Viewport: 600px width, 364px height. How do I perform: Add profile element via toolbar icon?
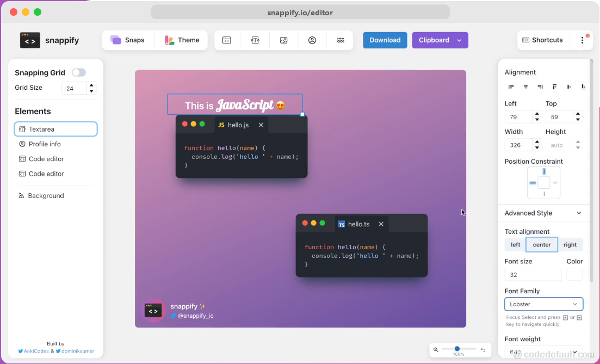pos(312,40)
